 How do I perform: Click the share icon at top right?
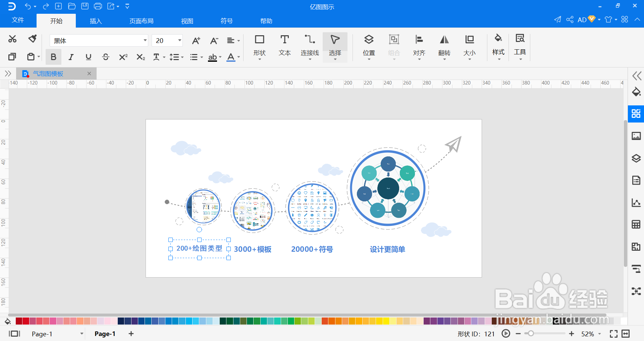570,19
